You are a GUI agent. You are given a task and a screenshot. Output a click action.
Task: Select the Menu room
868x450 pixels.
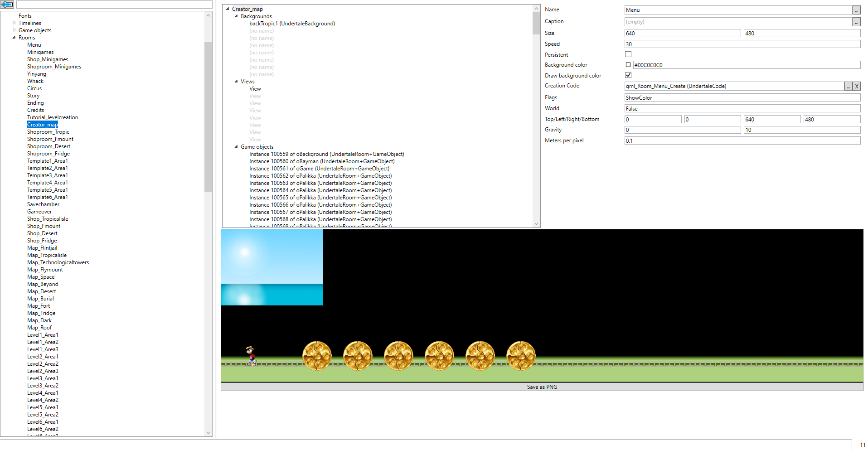pyautogui.click(x=34, y=45)
